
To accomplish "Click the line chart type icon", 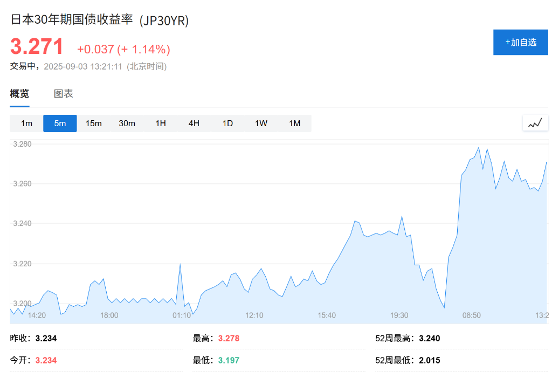I will 535,123.
